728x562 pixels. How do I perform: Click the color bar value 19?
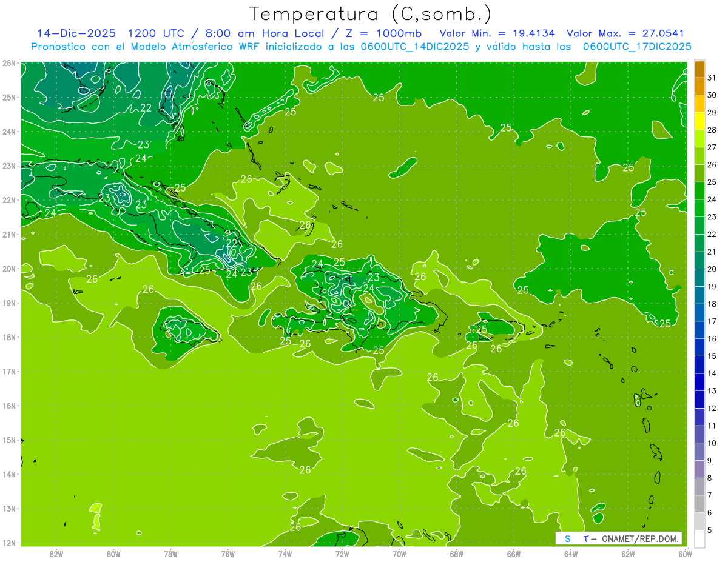tap(712, 287)
